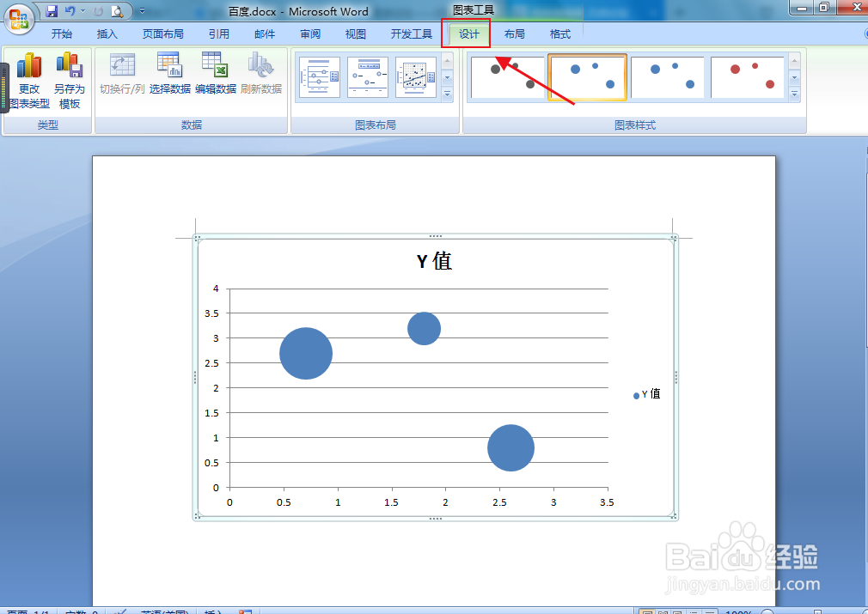The height and width of the screenshot is (614, 868).
Task: Customize the quick access toolbar dropdown
Action: [x=143, y=10]
